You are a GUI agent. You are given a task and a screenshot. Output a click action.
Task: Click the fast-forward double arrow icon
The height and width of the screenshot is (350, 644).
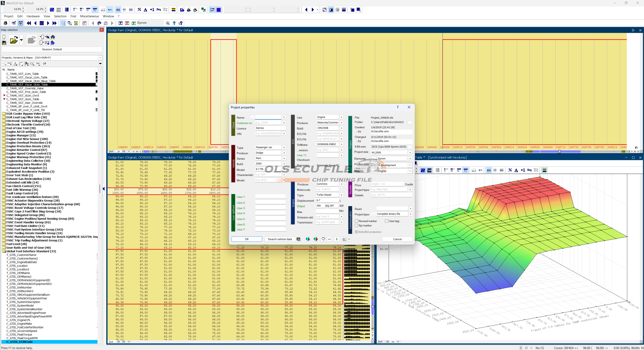coord(55,23)
